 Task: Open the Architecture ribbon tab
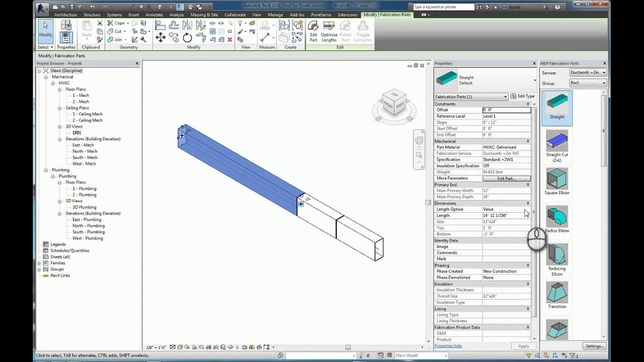pos(65,15)
